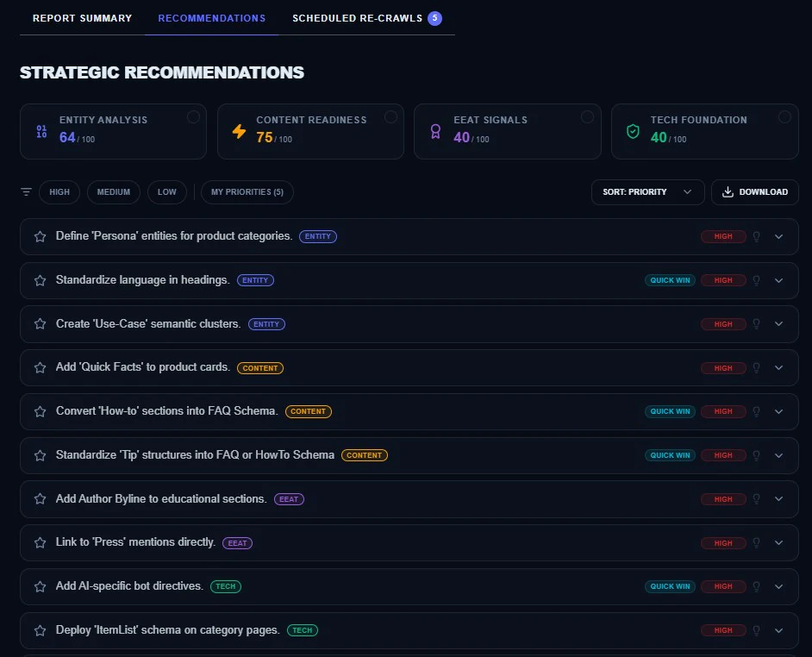Click 'Link to Press mentions directly.' title text

pos(135,542)
